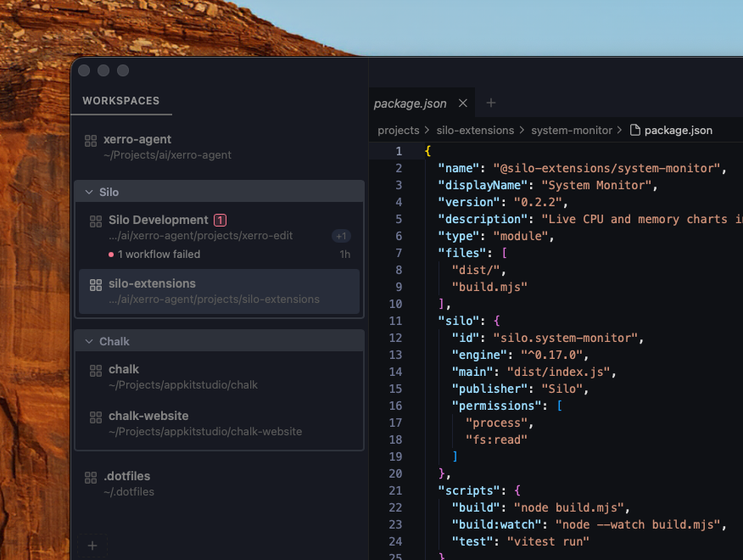Click the "dist/index.js" main value
The image size is (743, 560).
559,372
